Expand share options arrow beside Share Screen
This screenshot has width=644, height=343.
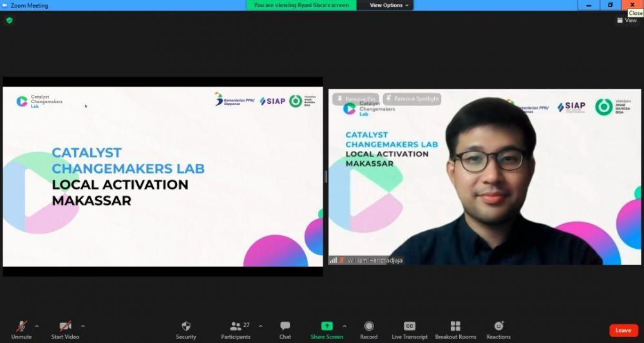click(x=344, y=326)
